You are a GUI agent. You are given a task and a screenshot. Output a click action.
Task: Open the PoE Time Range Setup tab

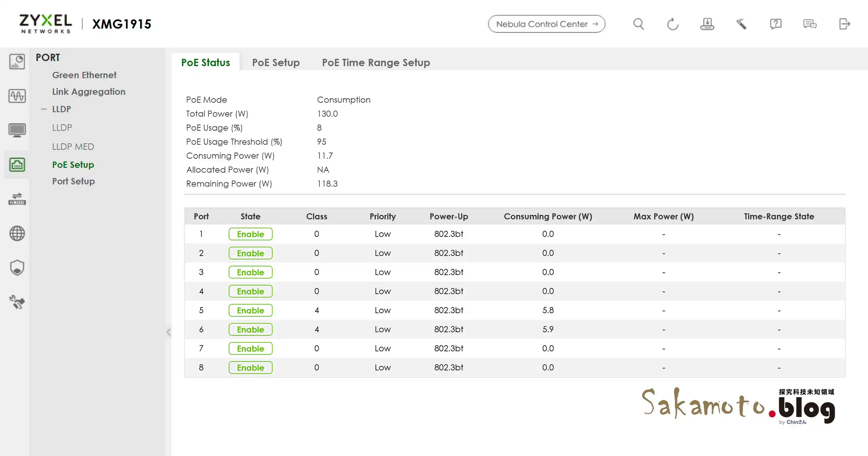click(376, 63)
